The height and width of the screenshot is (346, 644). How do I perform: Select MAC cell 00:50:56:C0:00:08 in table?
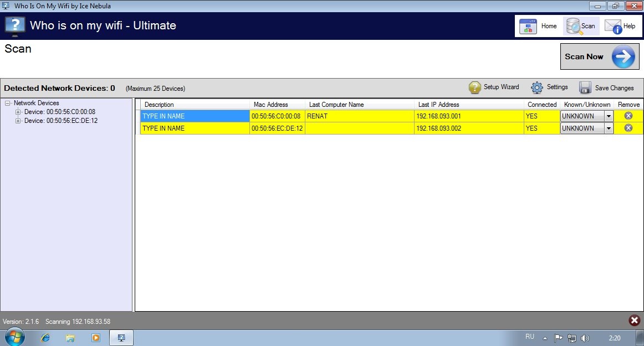277,116
